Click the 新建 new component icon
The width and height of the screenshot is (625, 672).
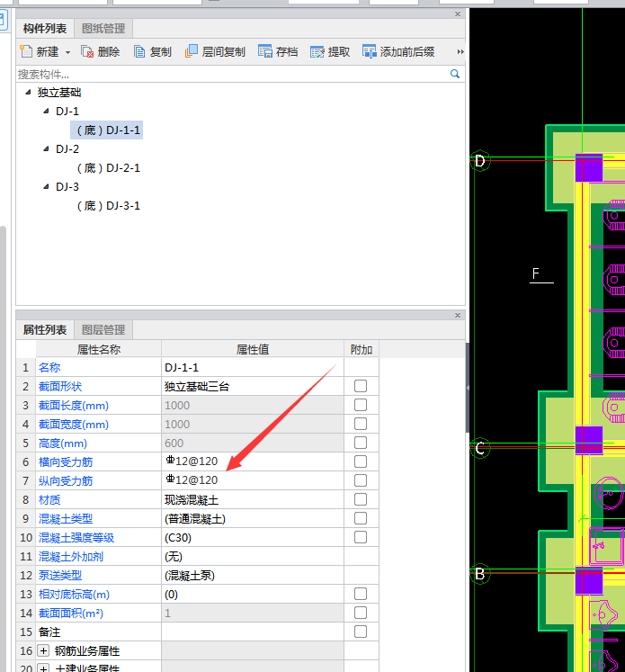tap(26, 52)
